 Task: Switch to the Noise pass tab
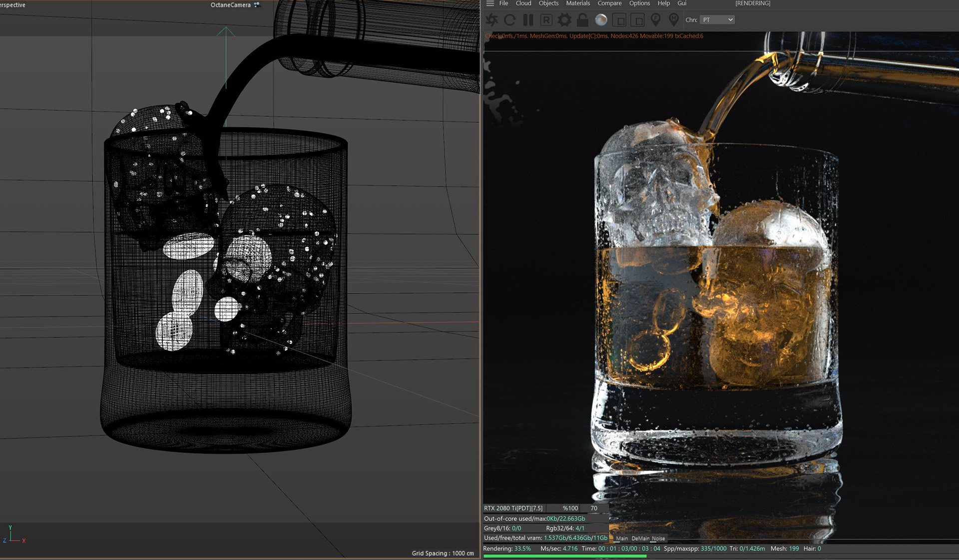[x=658, y=539]
